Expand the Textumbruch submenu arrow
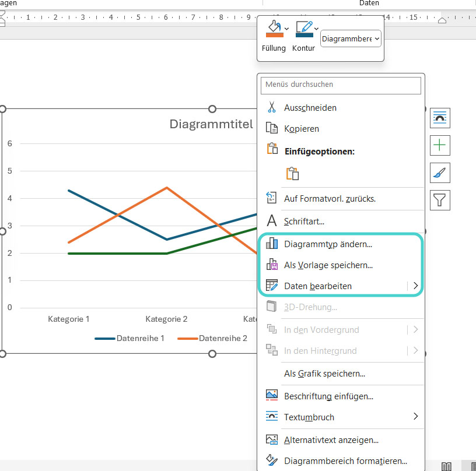 pos(415,416)
